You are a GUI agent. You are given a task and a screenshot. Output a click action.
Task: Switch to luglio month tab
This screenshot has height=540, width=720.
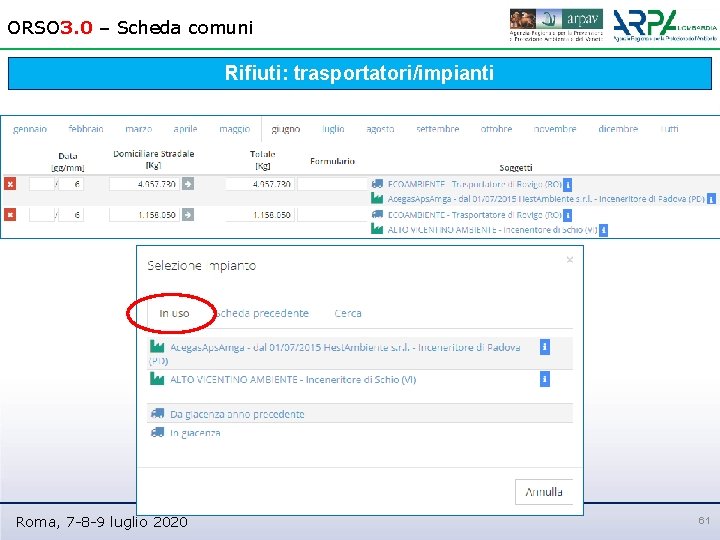333,129
